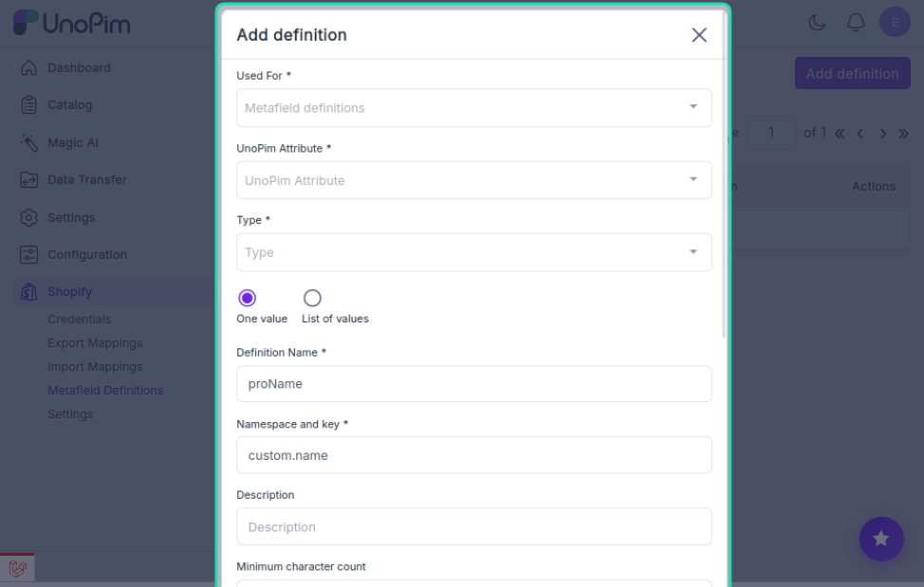Screen dimensions: 924x587
Task: Click the Actions column header
Action: pos(874,186)
